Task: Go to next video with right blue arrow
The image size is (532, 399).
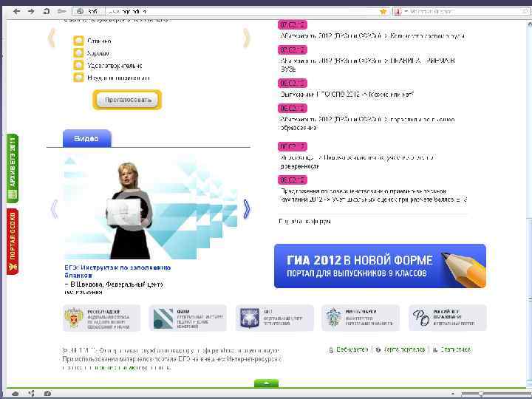Action: pos(247,209)
